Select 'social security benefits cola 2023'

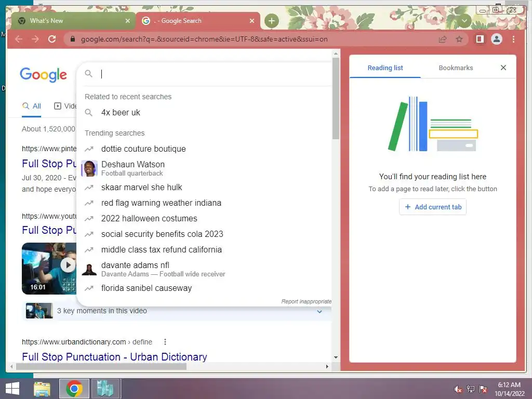pyautogui.click(x=204, y=234)
